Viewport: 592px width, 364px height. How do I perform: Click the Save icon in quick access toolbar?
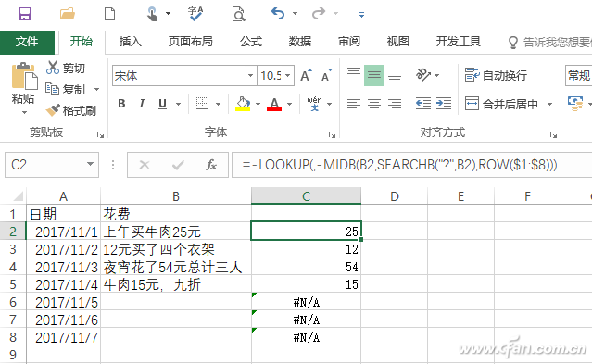(x=25, y=14)
